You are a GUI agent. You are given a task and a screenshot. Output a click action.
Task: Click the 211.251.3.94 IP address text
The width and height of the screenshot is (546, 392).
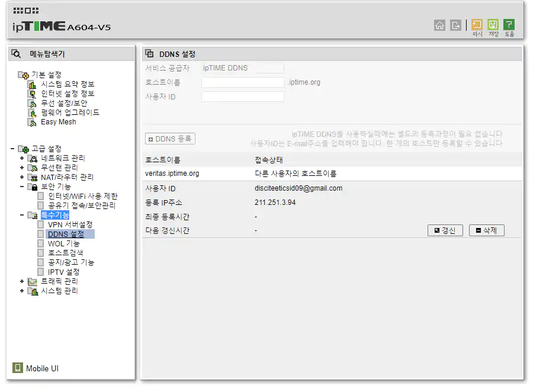275,203
